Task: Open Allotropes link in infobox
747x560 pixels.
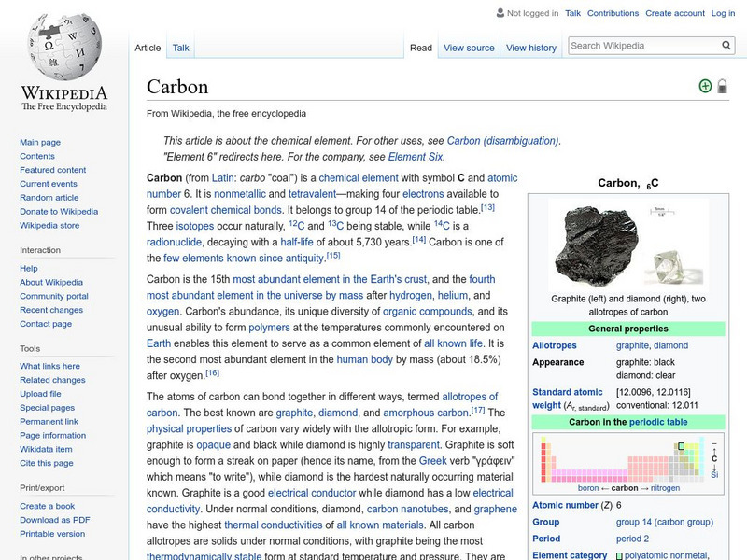Action: (555, 345)
